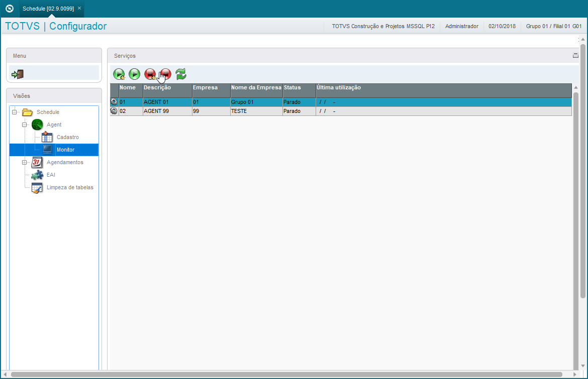The width and height of the screenshot is (588, 379).
Task: Click the Monitor screen icon in the tree
Action: [x=47, y=150]
